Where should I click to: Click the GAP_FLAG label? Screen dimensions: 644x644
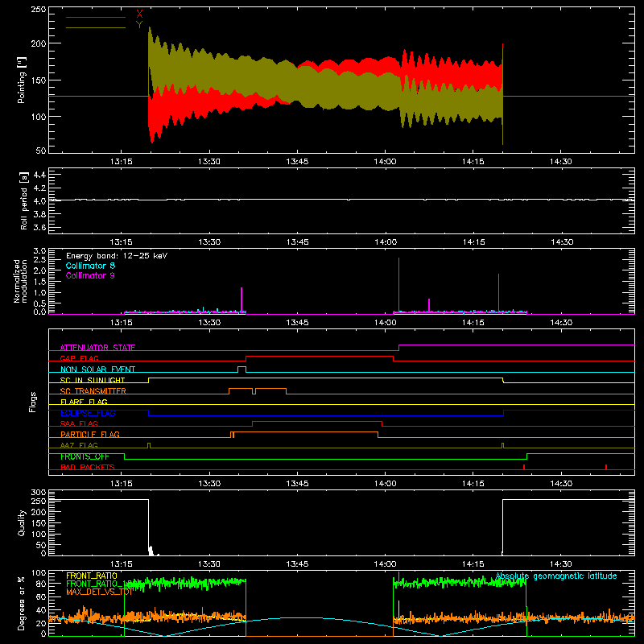(x=79, y=358)
